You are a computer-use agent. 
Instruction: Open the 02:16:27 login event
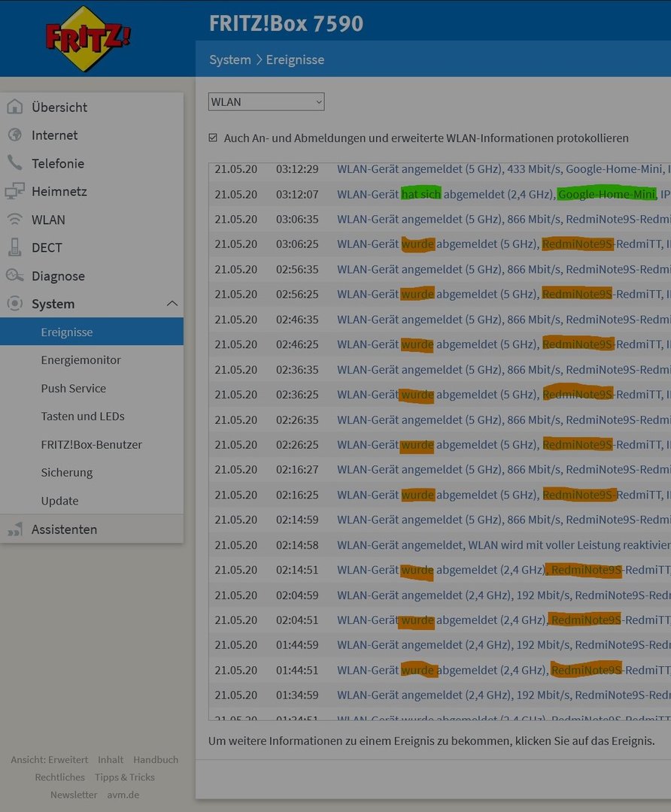click(440, 470)
